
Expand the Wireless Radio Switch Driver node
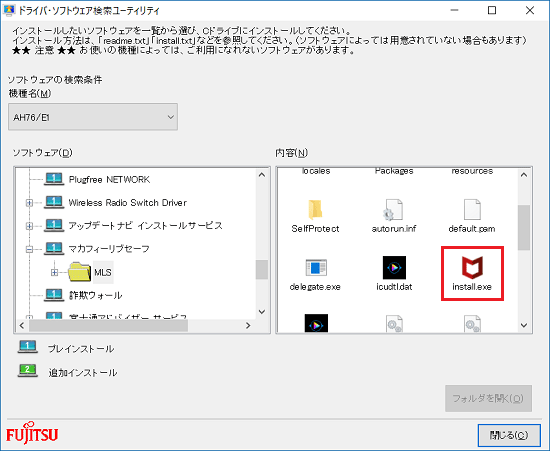click(x=29, y=203)
